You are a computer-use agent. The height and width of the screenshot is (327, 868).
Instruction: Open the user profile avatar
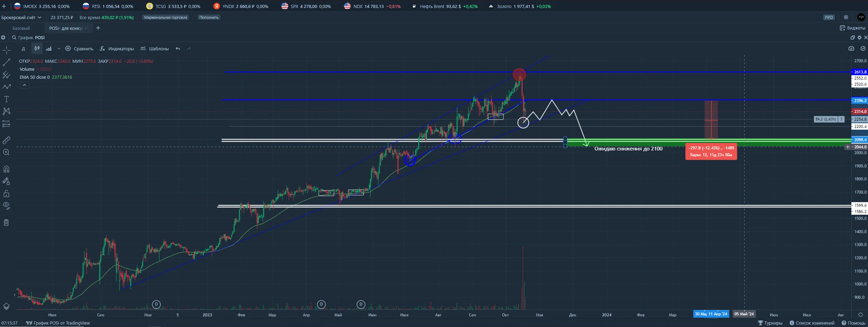click(861, 17)
